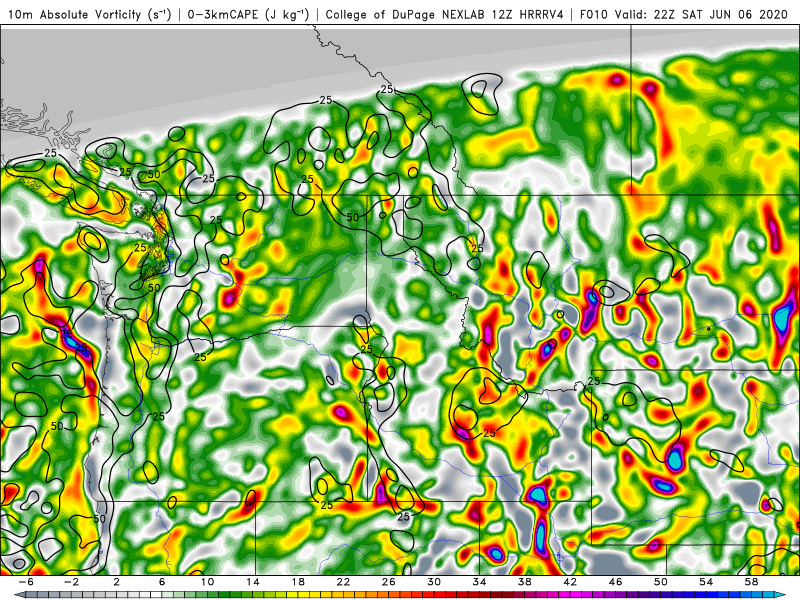Image resolution: width=800 pixels, height=600 pixels.
Task: Click the -2 label on the color scale
Action: point(71,582)
